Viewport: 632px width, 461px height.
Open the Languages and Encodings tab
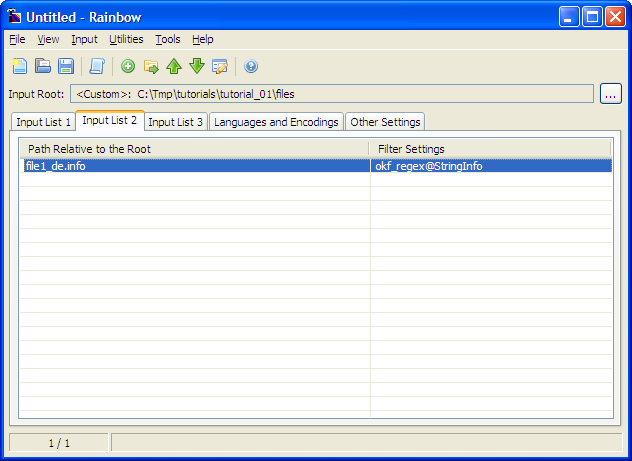pyautogui.click(x=276, y=122)
